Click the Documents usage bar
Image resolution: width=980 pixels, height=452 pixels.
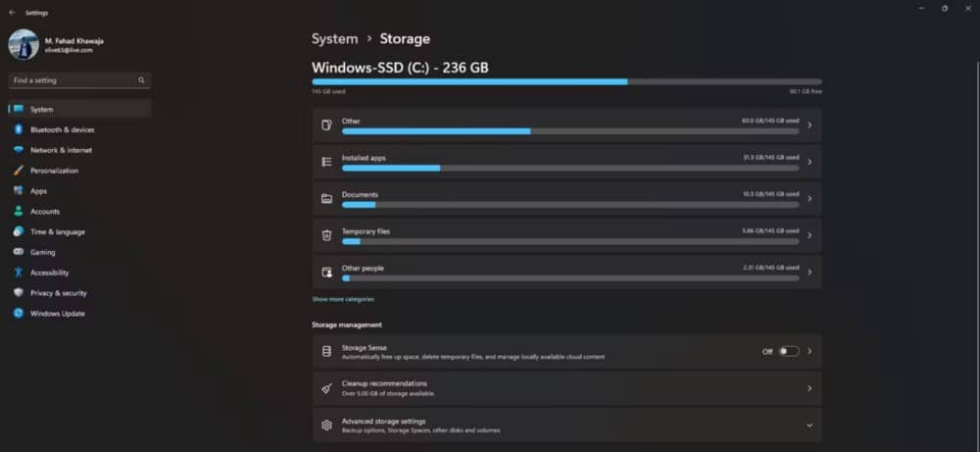(x=570, y=205)
